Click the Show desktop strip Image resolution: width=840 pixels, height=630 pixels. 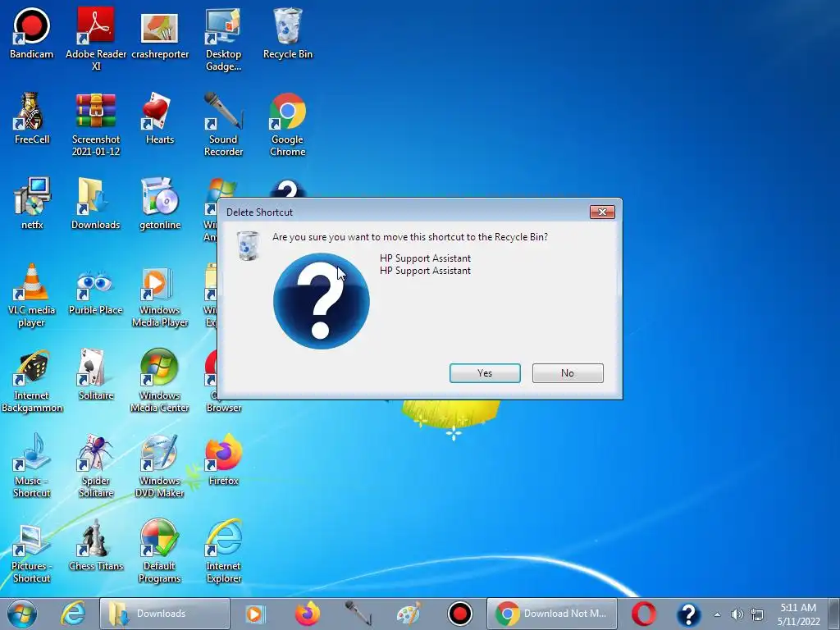point(835,614)
